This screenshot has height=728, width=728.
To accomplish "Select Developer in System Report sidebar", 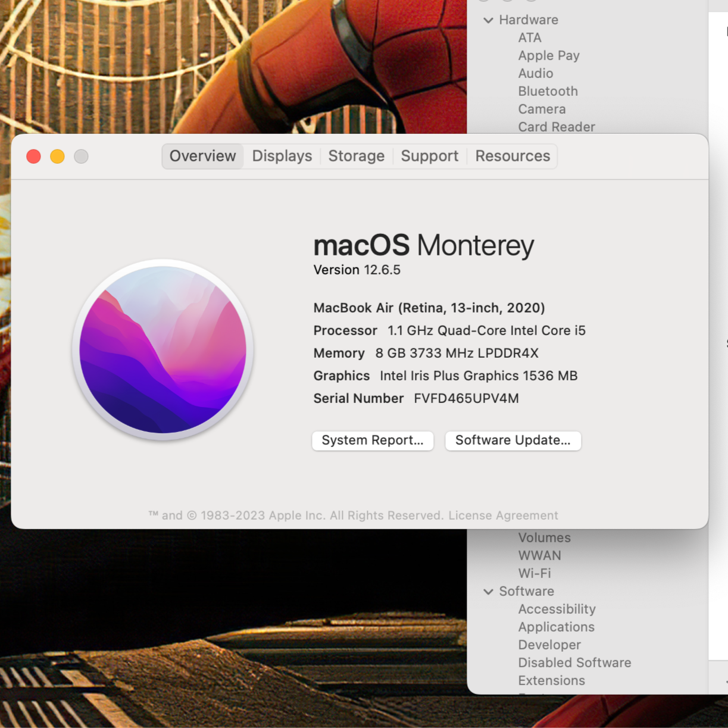I will [x=549, y=645].
